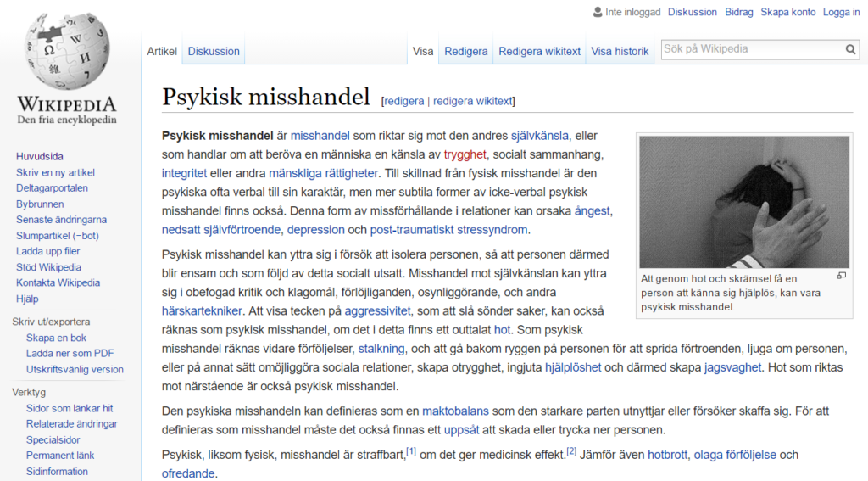868x481 pixels.
Task: Click footnote reference [2]
Action: 571,452
